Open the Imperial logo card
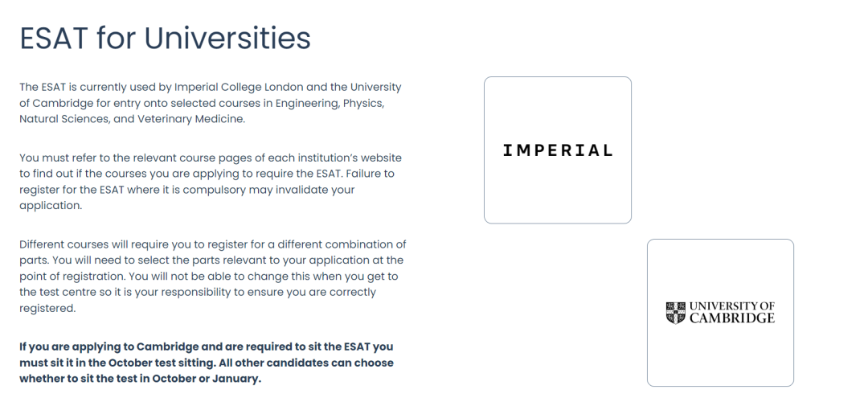Viewport: 868px width, 406px height. (x=558, y=150)
